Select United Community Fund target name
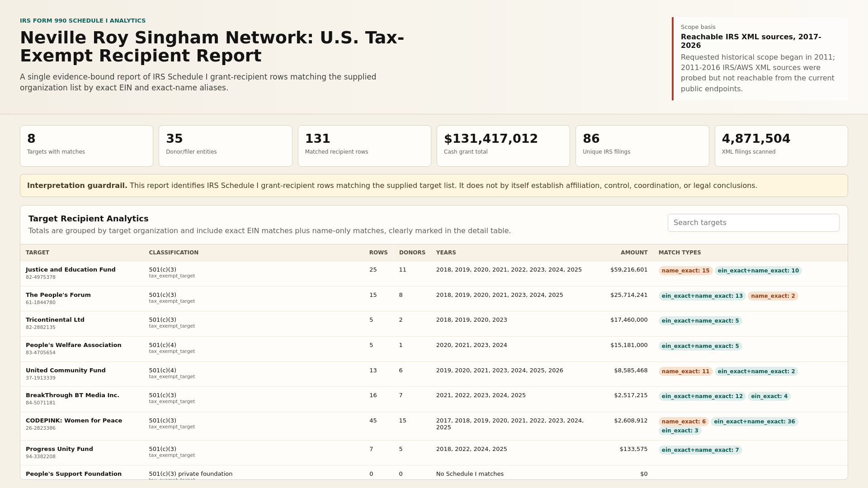 click(66, 371)
